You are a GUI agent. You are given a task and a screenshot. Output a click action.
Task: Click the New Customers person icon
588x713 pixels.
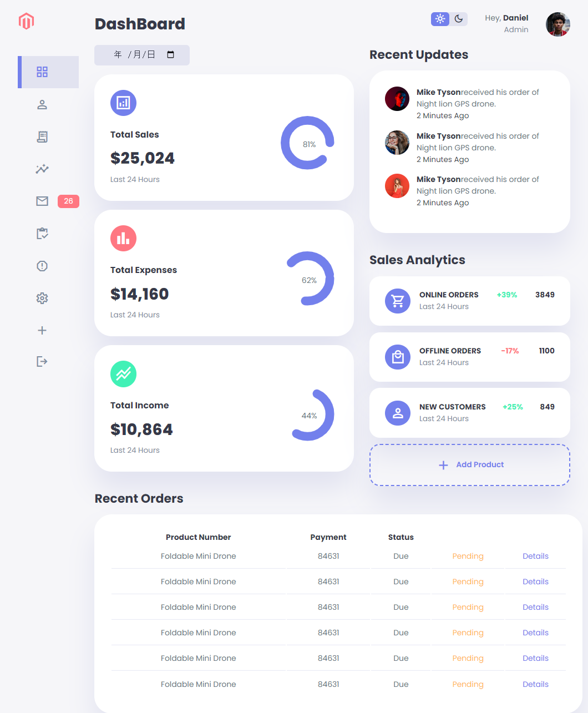point(398,413)
